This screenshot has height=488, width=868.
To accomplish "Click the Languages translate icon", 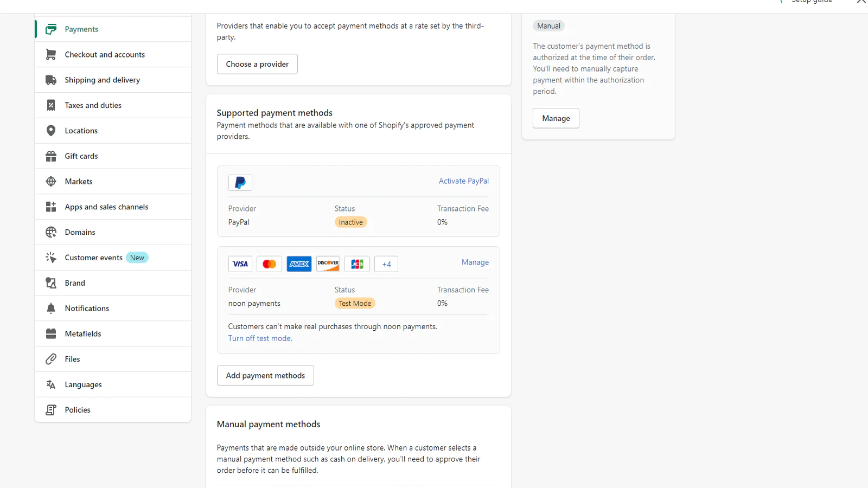I will tap(51, 384).
